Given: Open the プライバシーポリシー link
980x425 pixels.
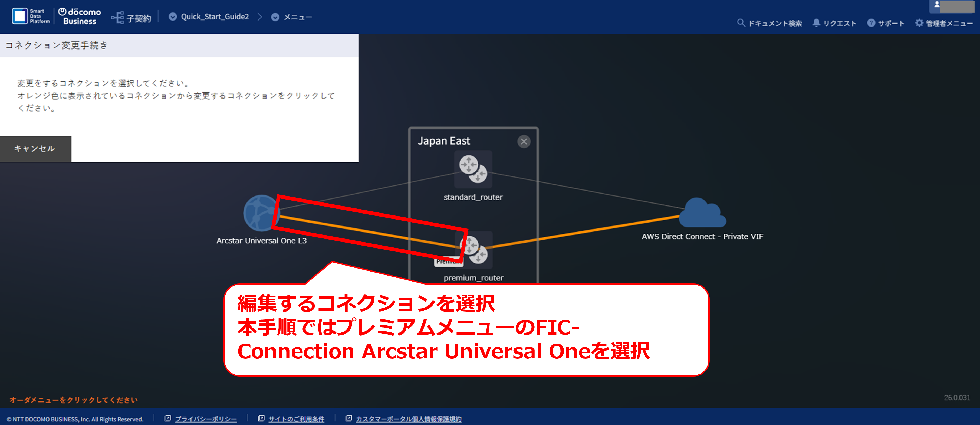Looking at the screenshot, I should coord(205,419).
